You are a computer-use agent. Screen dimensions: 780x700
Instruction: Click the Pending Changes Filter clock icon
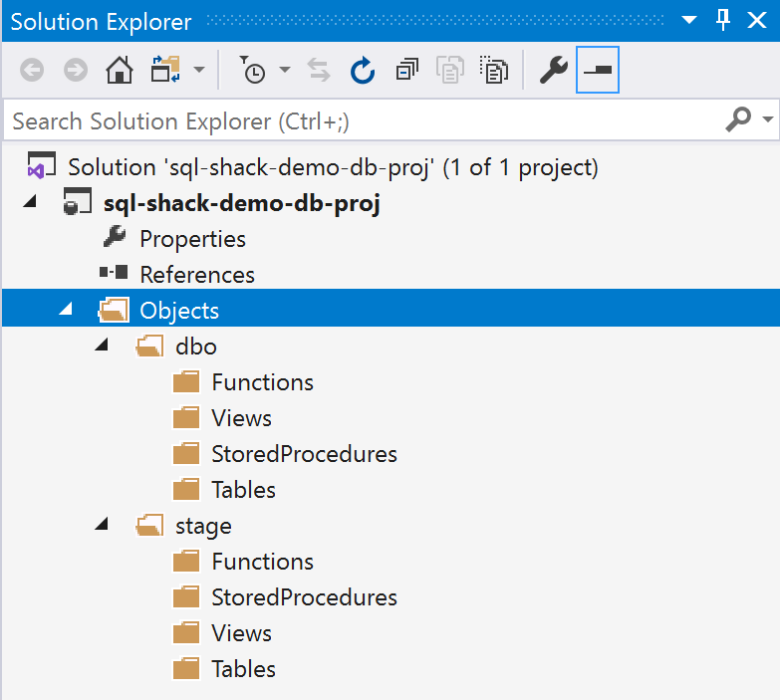tap(253, 70)
